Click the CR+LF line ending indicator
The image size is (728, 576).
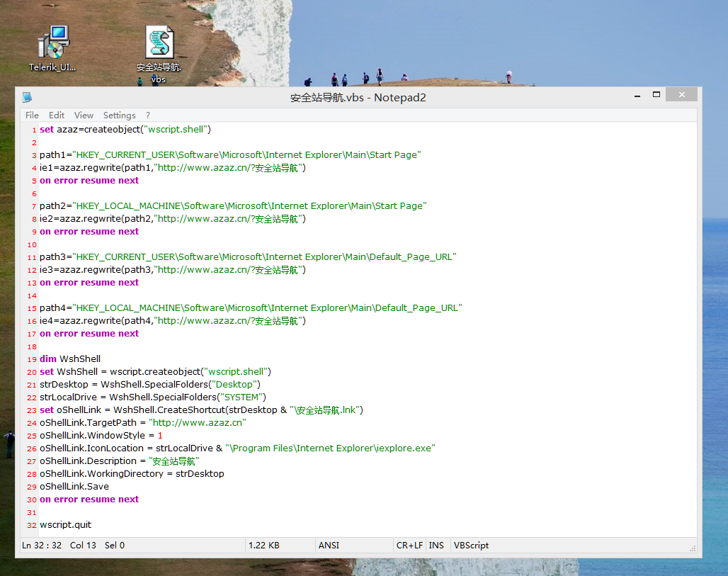[x=409, y=546]
